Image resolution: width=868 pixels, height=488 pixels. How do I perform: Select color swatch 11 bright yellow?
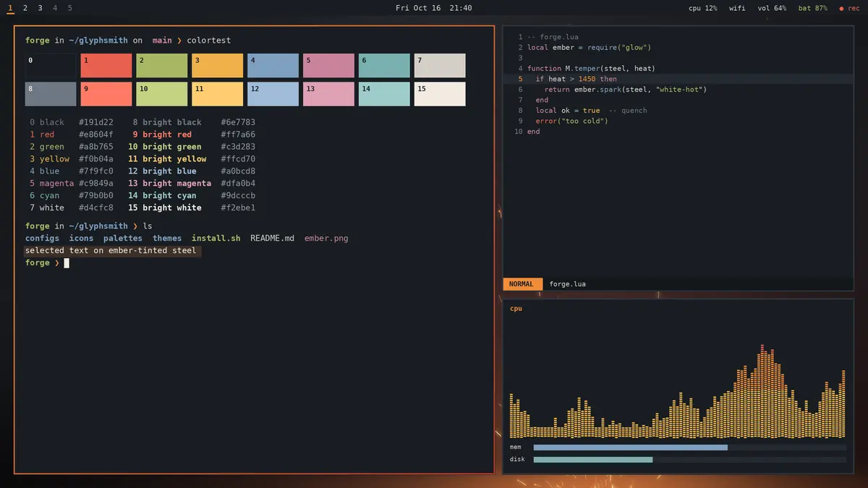(x=218, y=94)
